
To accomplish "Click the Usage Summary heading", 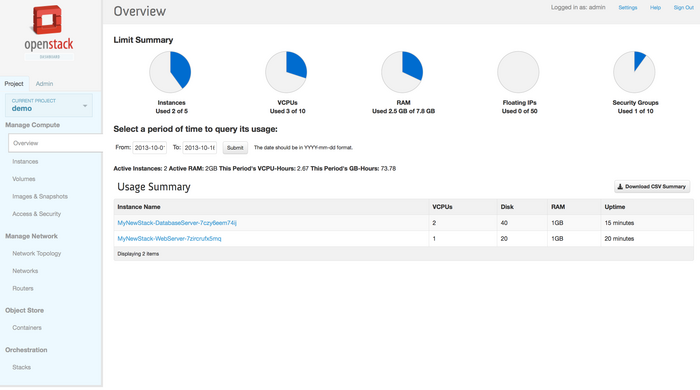I will [154, 187].
